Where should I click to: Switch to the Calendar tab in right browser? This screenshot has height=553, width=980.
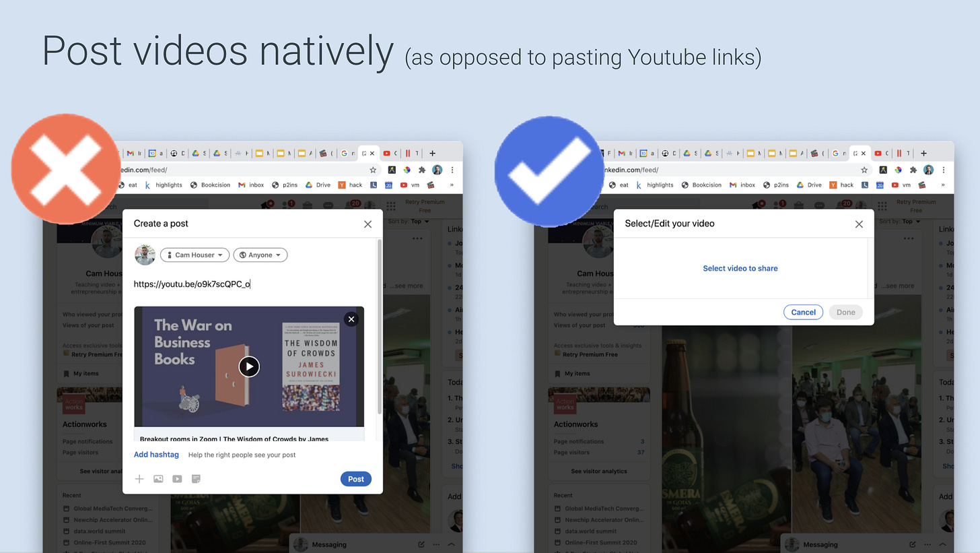647,154
